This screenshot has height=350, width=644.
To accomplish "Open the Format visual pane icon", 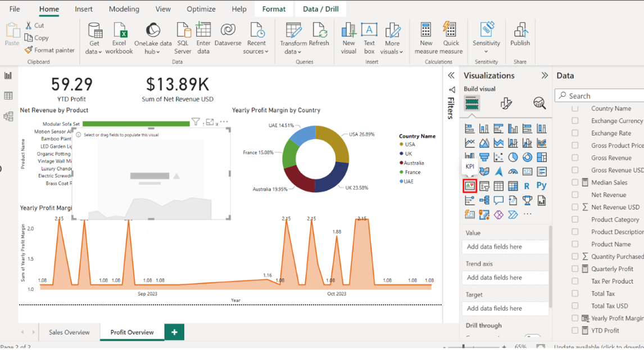I will pos(506,103).
